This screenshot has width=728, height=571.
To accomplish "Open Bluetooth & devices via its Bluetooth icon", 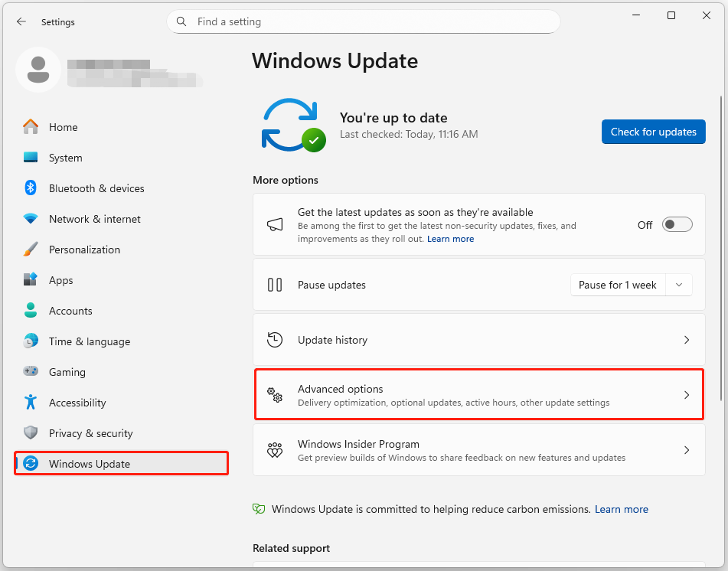I will pos(31,188).
